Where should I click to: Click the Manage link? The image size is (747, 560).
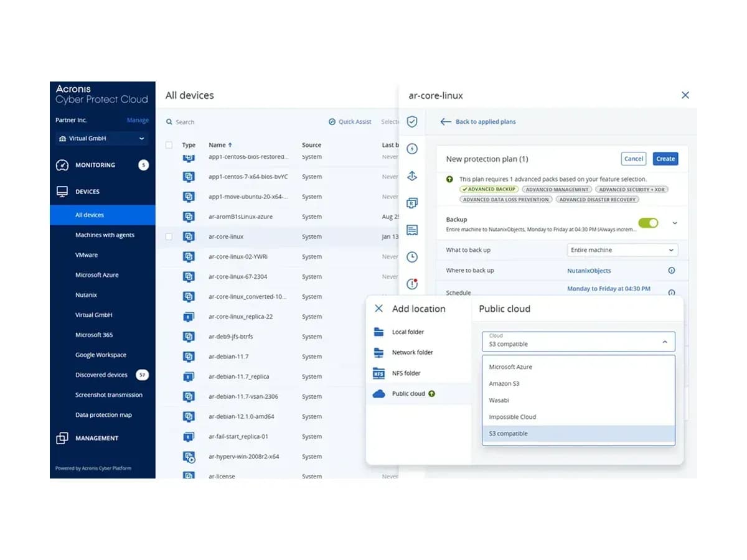138,120
